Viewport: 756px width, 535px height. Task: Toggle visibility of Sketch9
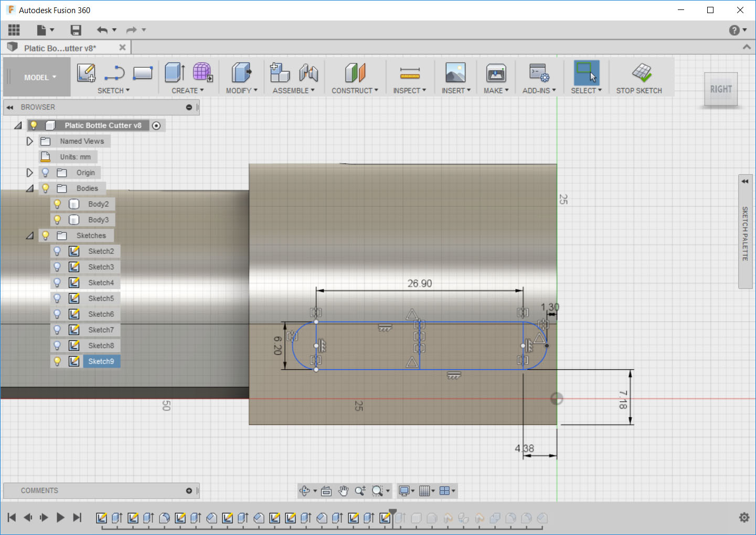click(57, 361)
